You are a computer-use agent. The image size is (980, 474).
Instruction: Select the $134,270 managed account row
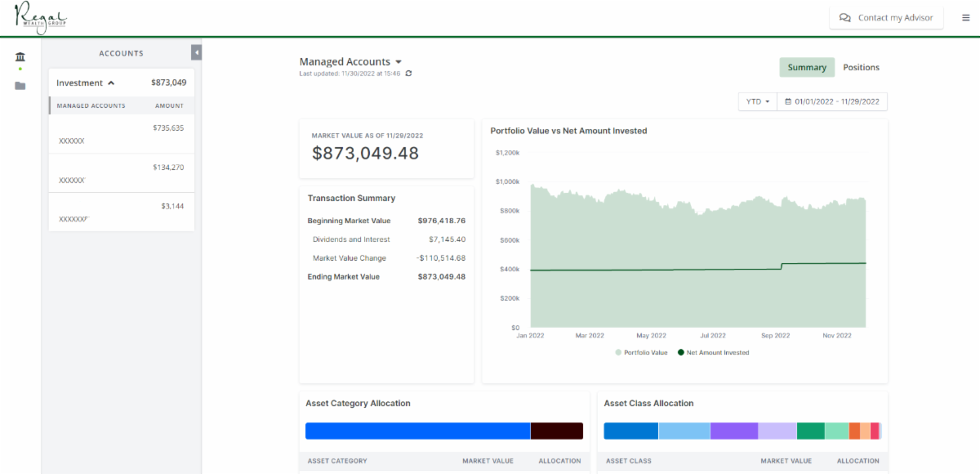coord(122,173)
